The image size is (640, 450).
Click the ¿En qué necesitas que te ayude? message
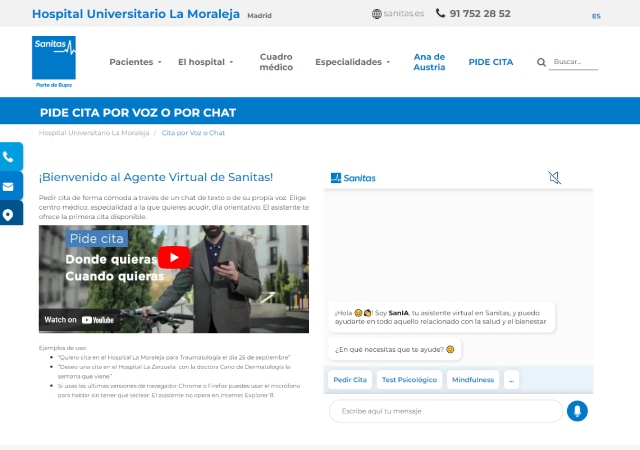click(395, 350)
